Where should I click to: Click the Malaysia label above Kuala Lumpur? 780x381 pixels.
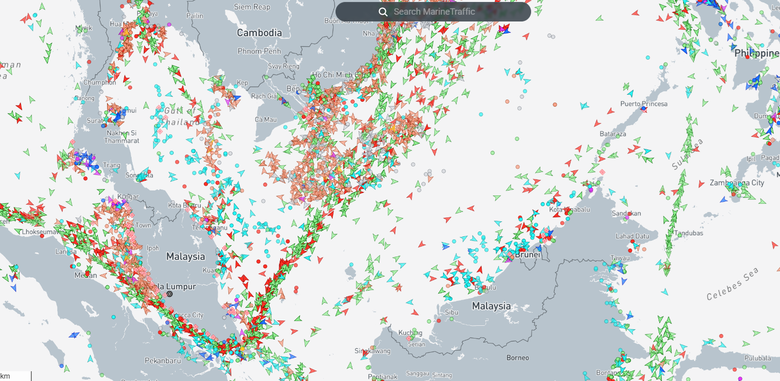click(x=186, y=257)
